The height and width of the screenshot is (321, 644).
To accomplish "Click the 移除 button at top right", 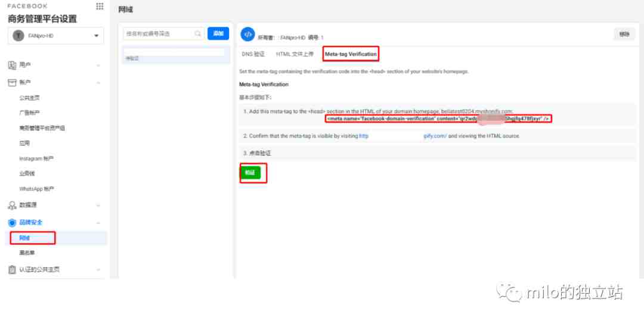I will (624, 35).
